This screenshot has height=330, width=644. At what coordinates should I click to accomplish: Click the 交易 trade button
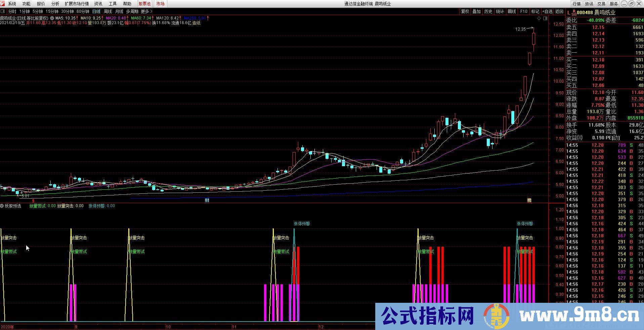click(601, 4)
